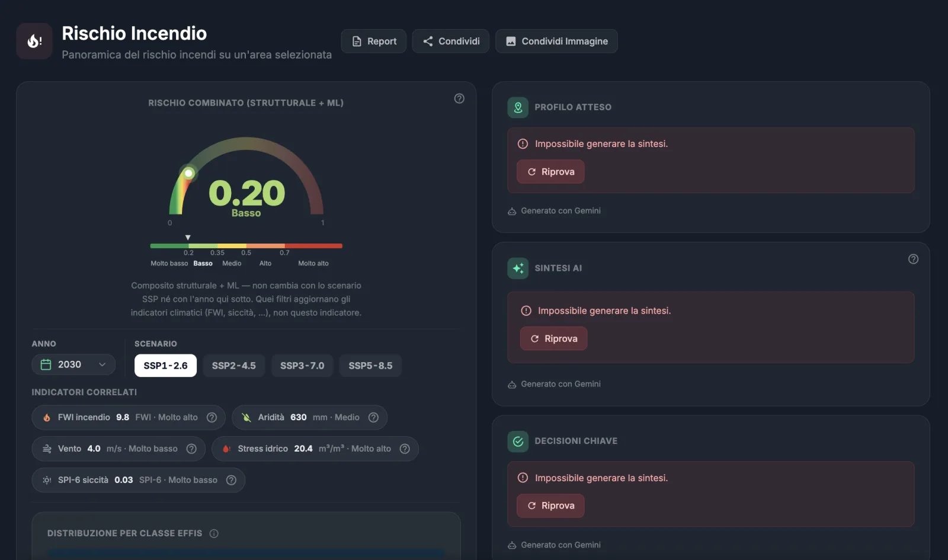Select the SSP2-4.5 scenario
The image size is (948, 560).
pos(234,366)
